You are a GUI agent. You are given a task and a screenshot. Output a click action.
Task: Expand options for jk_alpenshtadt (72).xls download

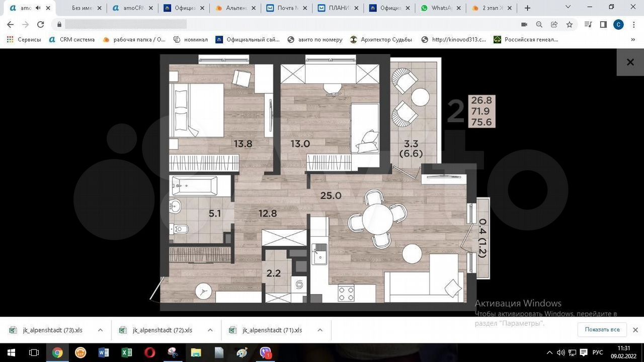tap(210, 330)
